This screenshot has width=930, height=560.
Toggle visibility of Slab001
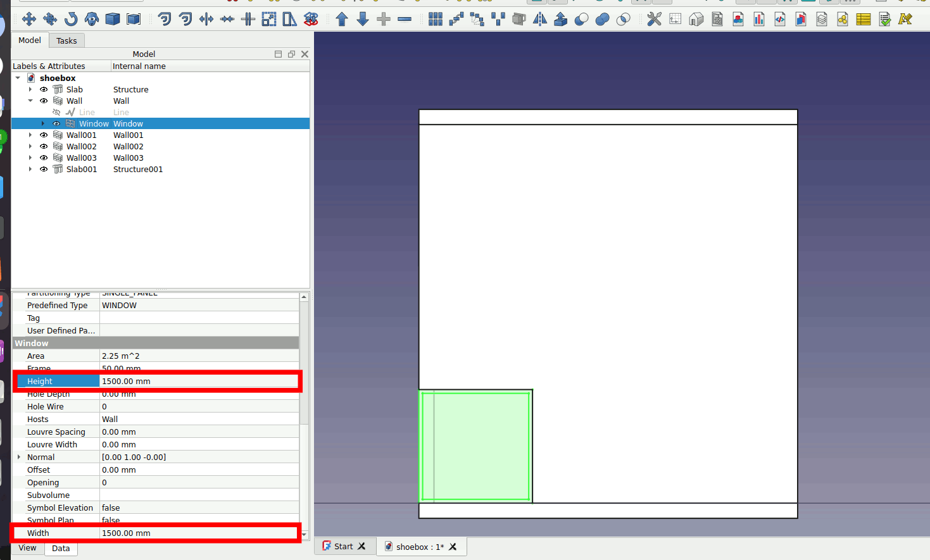pos(44,170)
